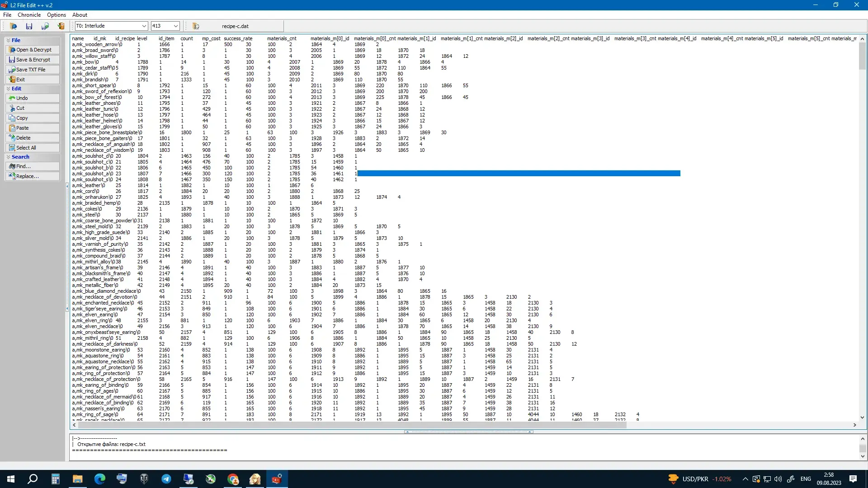Click the Replace... button
This screenshot has width=868, height=488.
coord(33,176)
